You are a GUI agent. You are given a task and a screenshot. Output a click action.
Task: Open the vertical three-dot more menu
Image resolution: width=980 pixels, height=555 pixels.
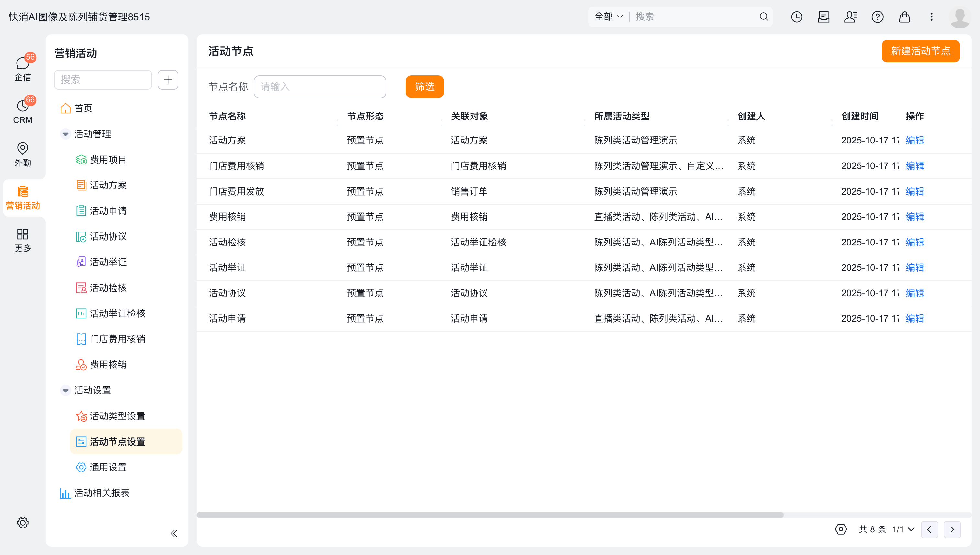(931, 17)
